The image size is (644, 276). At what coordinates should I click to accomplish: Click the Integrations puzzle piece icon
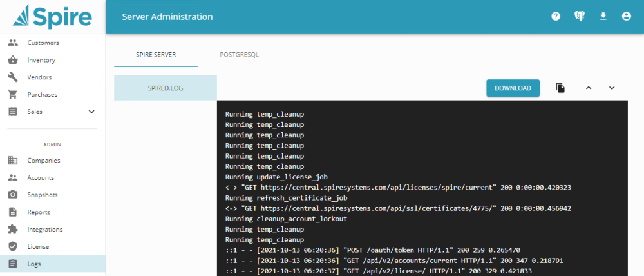pyautogui.click(x=13, y=230)
